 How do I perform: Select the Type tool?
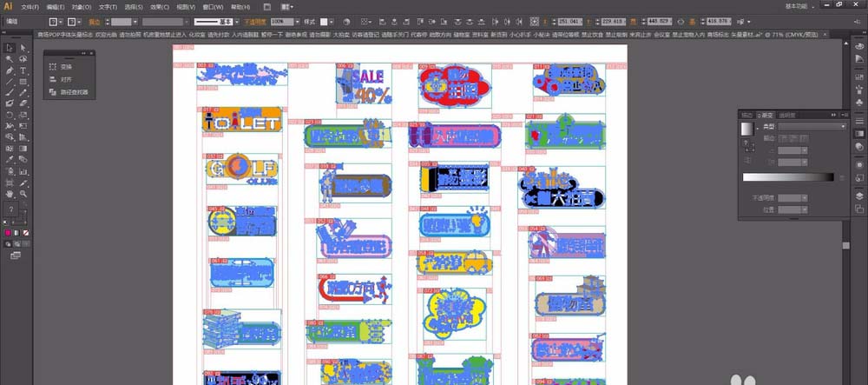23,70
